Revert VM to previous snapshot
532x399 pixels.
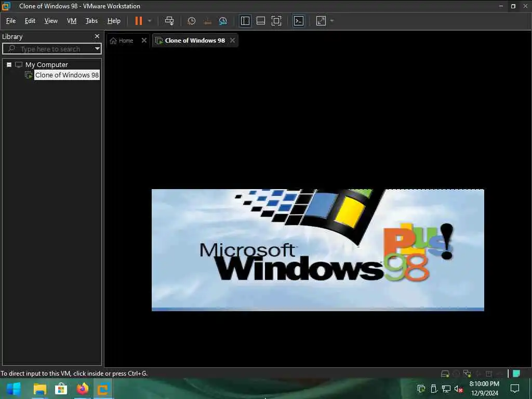click(x=207, y=21)
